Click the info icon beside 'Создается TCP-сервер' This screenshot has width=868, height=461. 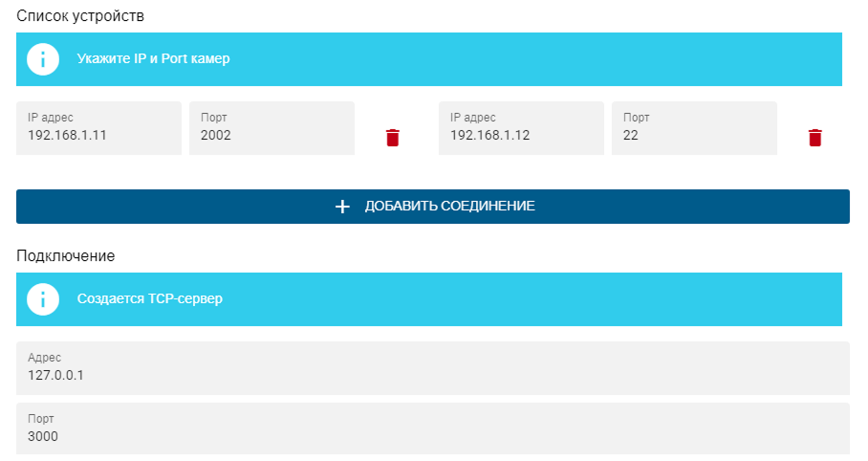(43, 299)
